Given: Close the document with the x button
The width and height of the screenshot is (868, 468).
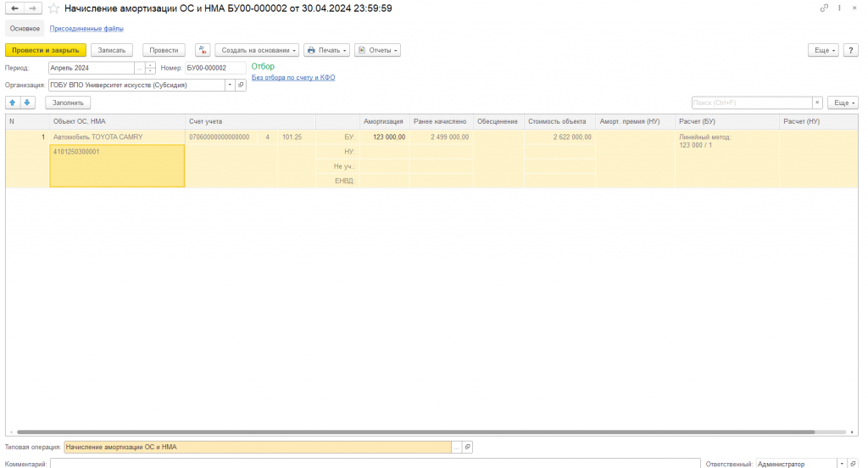Looking at the screenshot, I should (x=854, y=8).
